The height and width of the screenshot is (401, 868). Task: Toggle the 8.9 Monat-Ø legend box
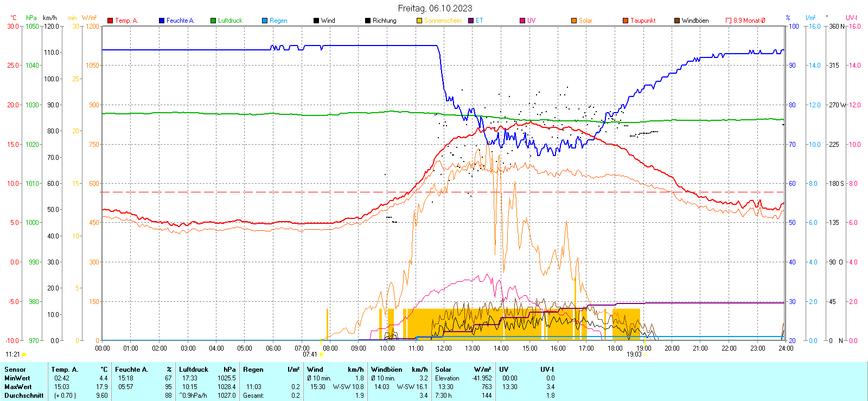729,21
